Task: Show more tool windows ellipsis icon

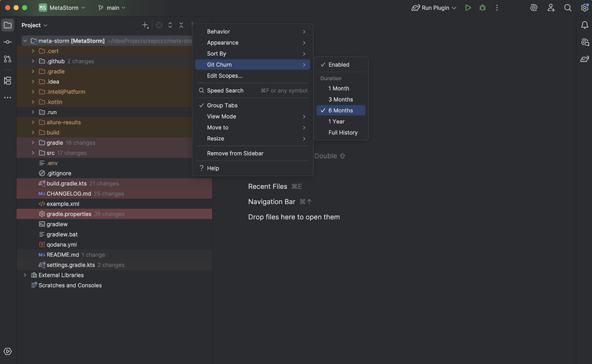Action: 7,98
